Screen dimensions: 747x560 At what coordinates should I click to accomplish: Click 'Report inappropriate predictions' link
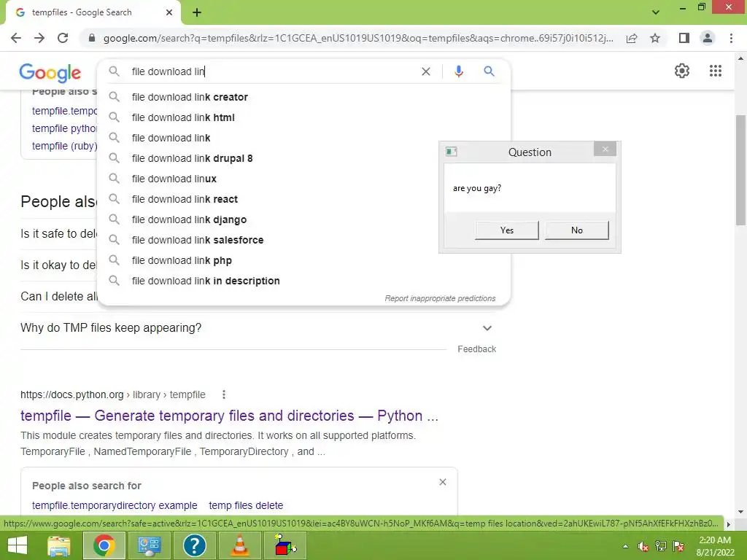pyautogui.click(x=440, y=298)
